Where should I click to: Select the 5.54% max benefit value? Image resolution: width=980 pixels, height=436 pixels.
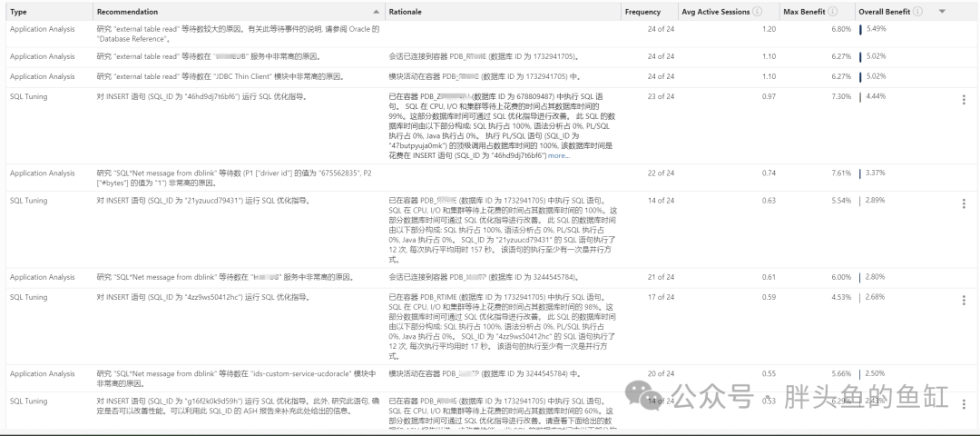point(841,201)
